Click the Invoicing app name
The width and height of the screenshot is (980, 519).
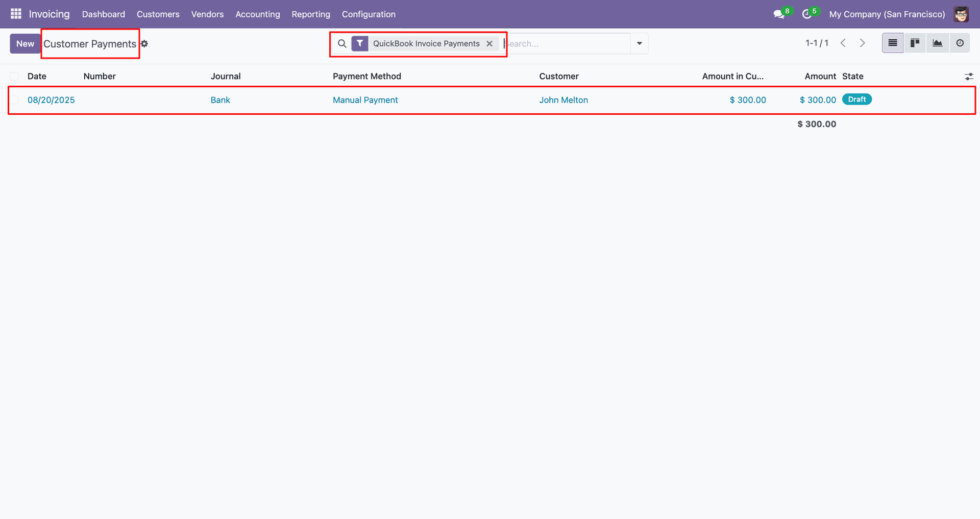tap(49, 14)
